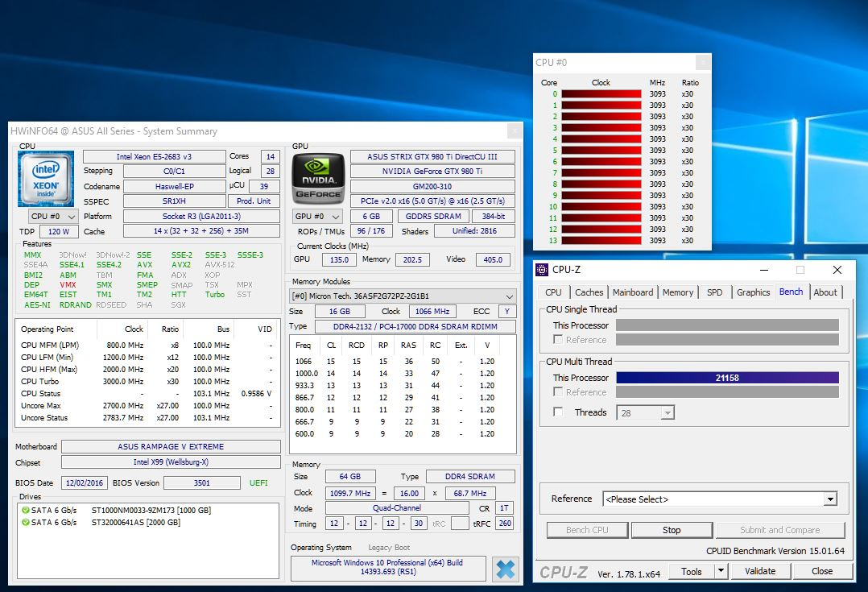This screenshot has height=592, width=868.
Task: Click the Tools button
Action: tap(692, 571)
